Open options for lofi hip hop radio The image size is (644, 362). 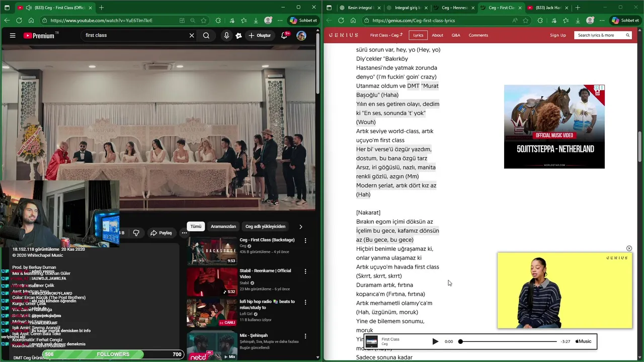pyautogui.click(x=305, y=303)
